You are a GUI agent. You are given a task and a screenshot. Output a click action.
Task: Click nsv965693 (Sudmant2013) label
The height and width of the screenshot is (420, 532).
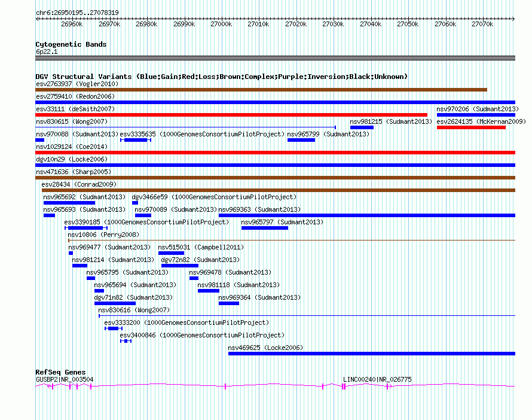click(84, 209)
